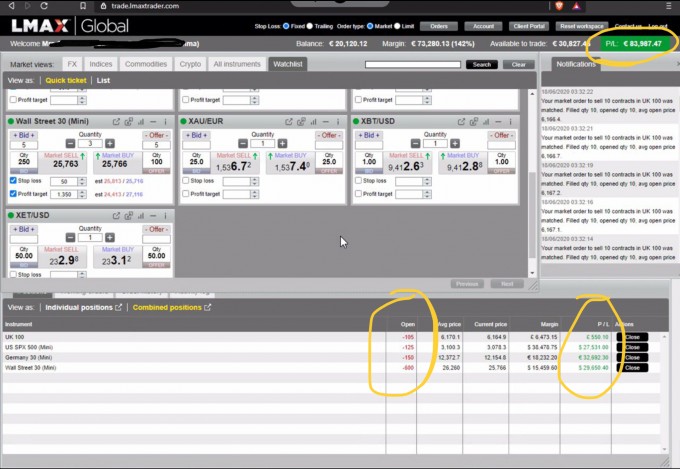Select the Limit order type

click(397, 26)
